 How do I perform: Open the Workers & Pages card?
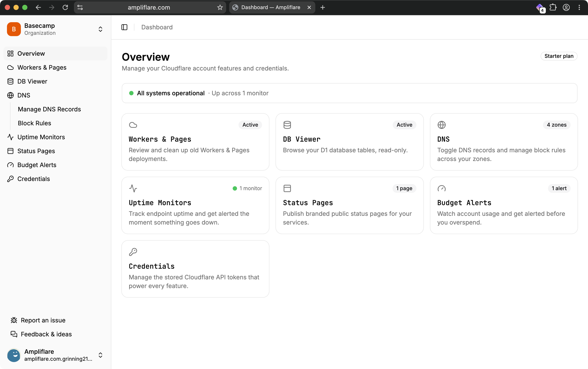(195, 142)
